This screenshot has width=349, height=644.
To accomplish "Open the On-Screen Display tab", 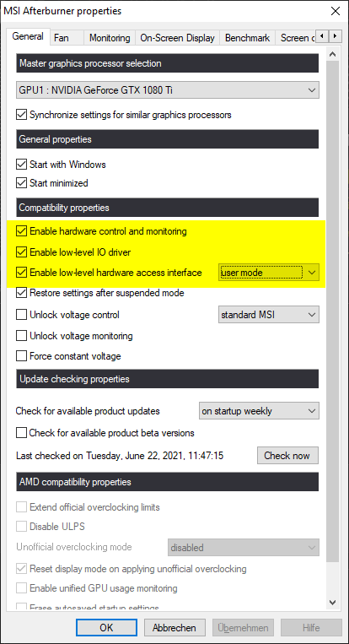I will point(177,38).
